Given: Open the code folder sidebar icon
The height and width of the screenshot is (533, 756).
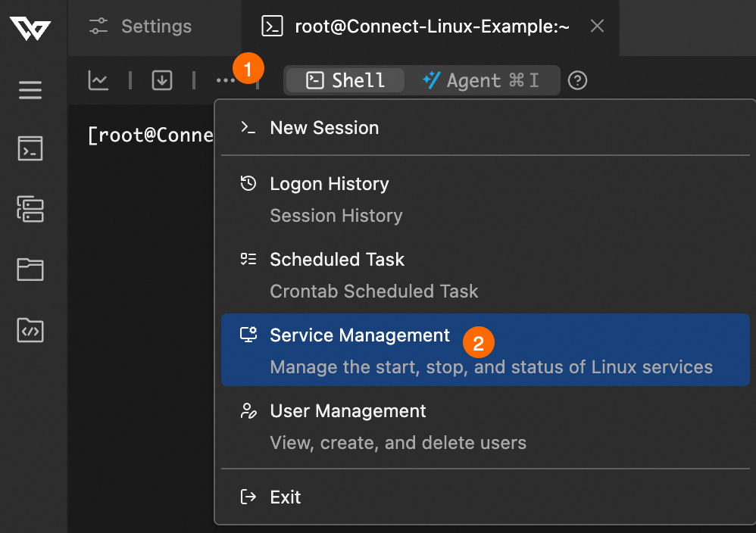Looking at the screenshot, I should point(30,330).
